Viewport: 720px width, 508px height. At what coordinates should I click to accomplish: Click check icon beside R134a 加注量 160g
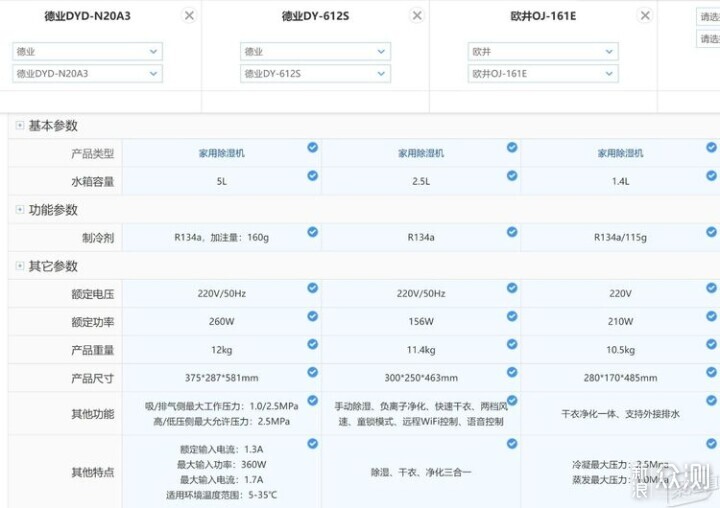point(313,232)
